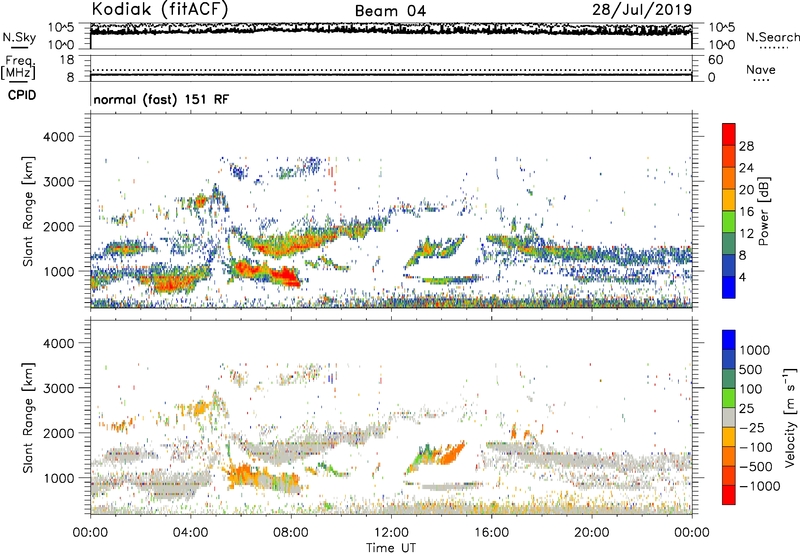
Task: Click the date "28/Jul/2019"
Action: tap(642, 10)
